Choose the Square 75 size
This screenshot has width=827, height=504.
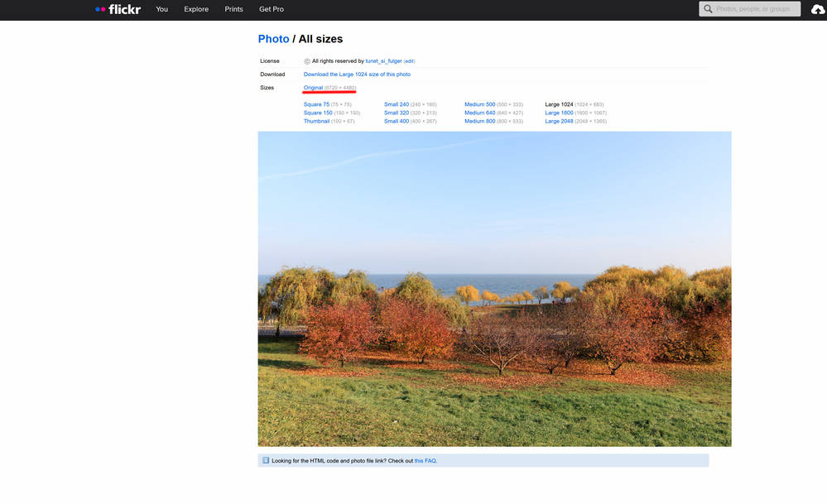[316, 104]
